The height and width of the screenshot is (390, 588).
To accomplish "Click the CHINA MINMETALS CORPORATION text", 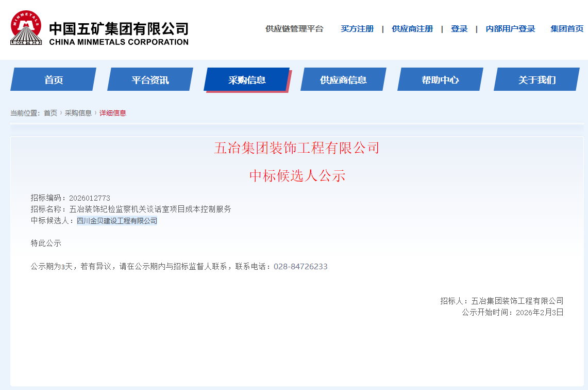I will [119, 42].
